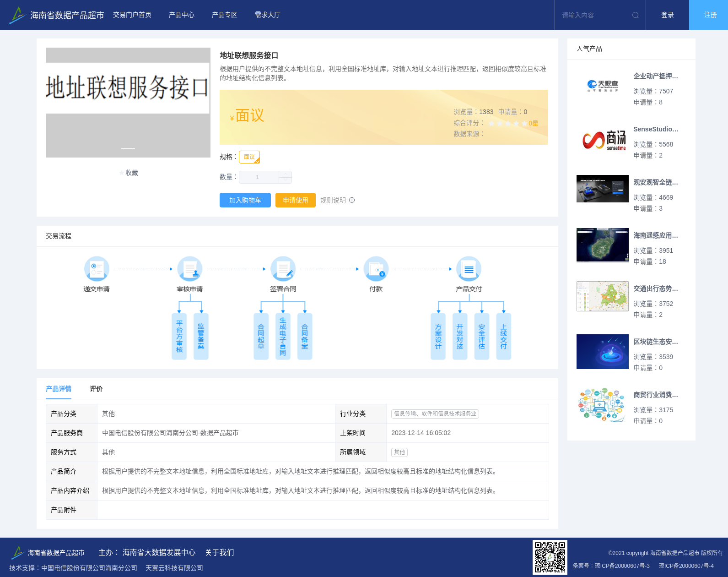Screen dimensions: 728x577
Task: Click the 关于我们 footer link
Action: click(x=220, y=552)
